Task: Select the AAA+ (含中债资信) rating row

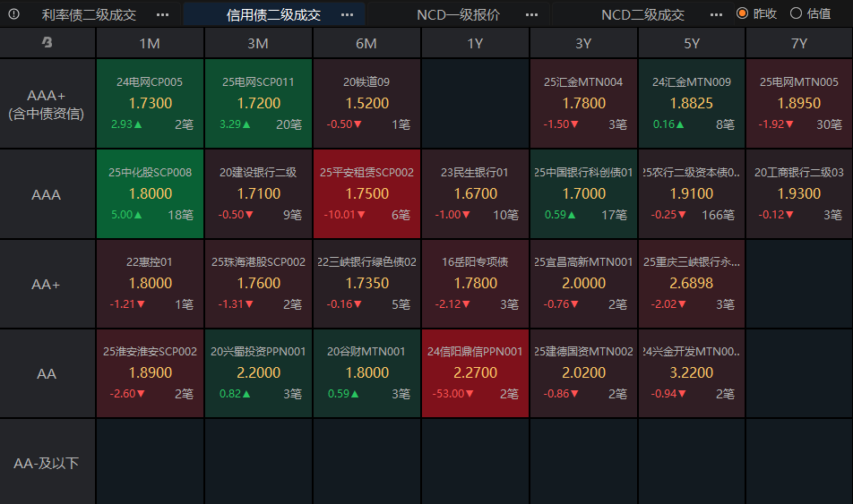Action: coord(47,104)
